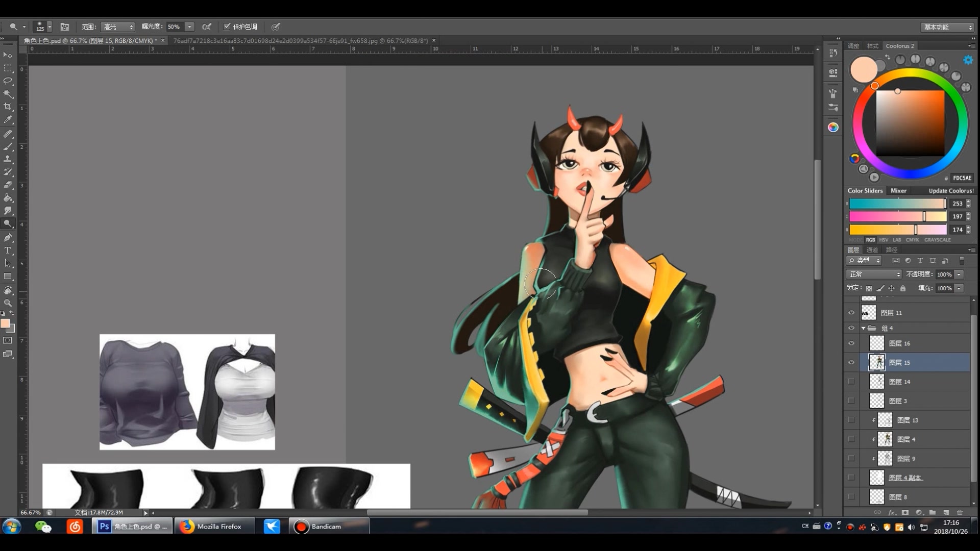Image resolution: width=980 pixels, height=551 pixels.
Task: Select the Eyedropper tool
Action: click(x=8, y=120)
